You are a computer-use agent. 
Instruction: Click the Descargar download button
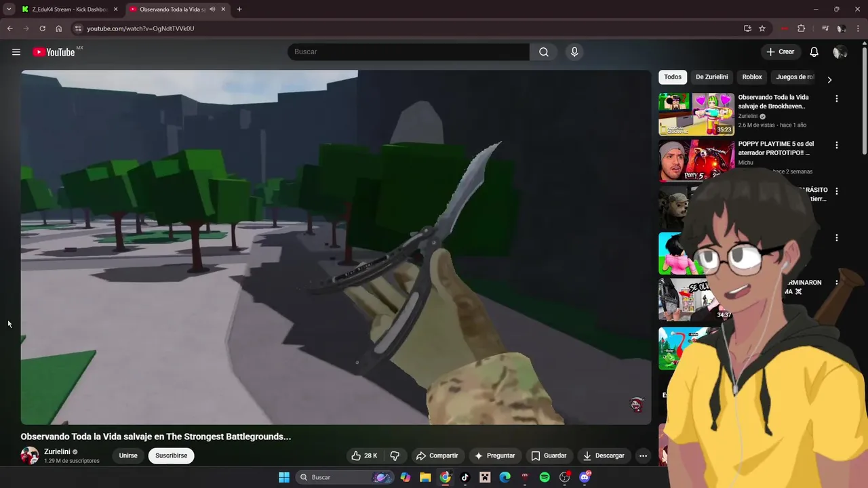point(604,455)
